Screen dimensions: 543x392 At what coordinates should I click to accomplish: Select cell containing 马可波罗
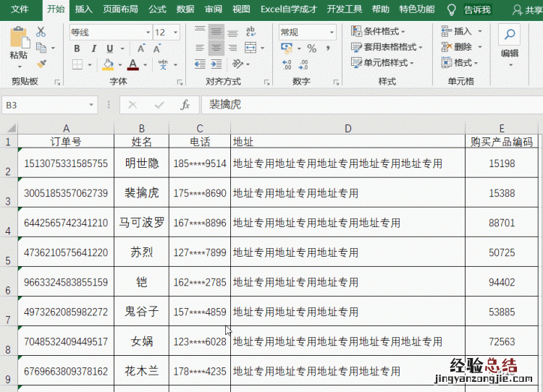pos(141,223)
